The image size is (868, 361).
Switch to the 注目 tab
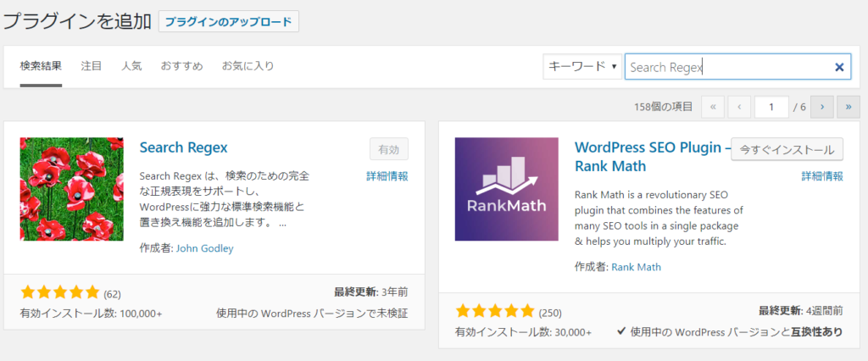click(x=92, y=66)
